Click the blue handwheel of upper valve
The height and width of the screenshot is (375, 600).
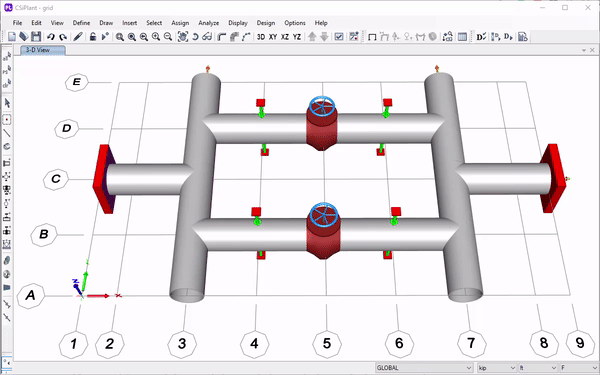(x=322, y=106)
